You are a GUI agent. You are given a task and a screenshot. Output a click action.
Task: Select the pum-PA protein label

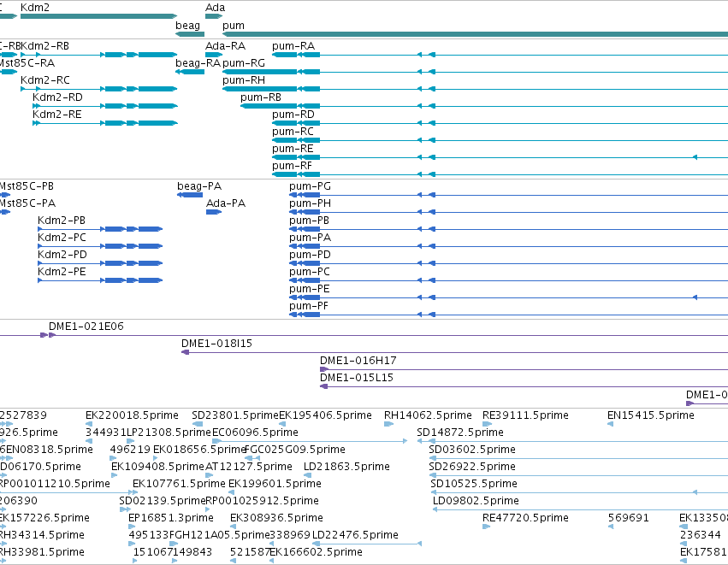pos(311,238)
